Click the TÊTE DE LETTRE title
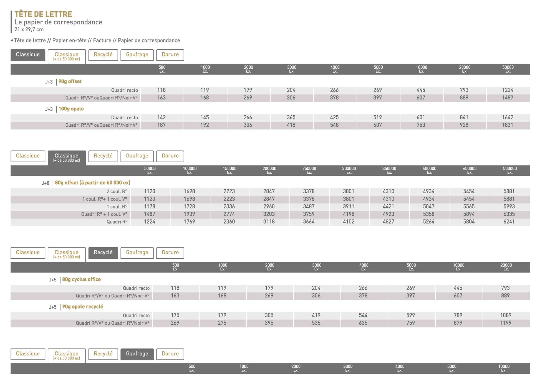This screenshot has height=392, width=555. tap(43, 14)
